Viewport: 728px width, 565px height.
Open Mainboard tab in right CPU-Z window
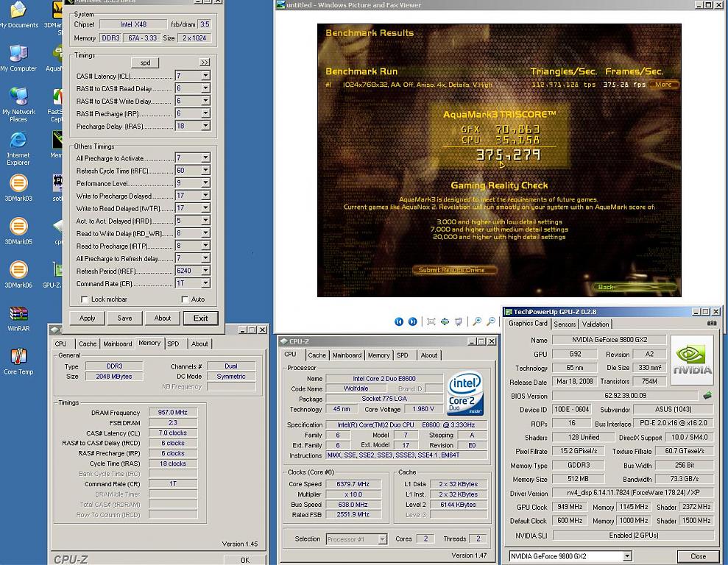[x=347, y=355]
